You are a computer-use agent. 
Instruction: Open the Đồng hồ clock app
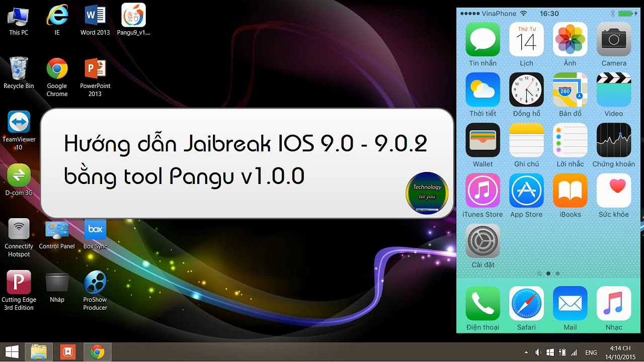526,89
